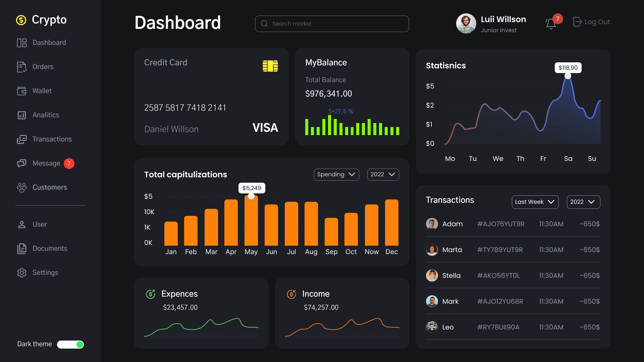The height and width of the screenshot is (362, 644).
Task: Select the Orders icon in sidebar
Action: tap(22, 67)
